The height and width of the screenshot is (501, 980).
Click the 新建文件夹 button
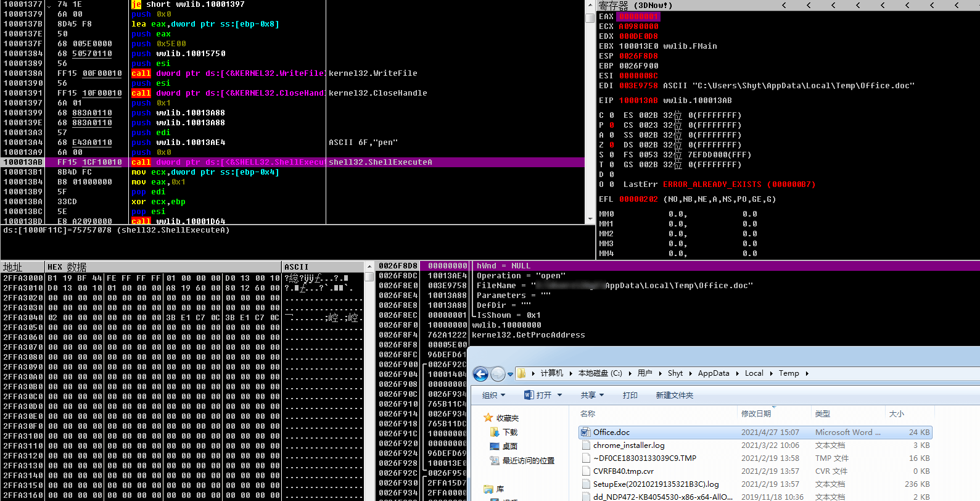pos(675,395)
